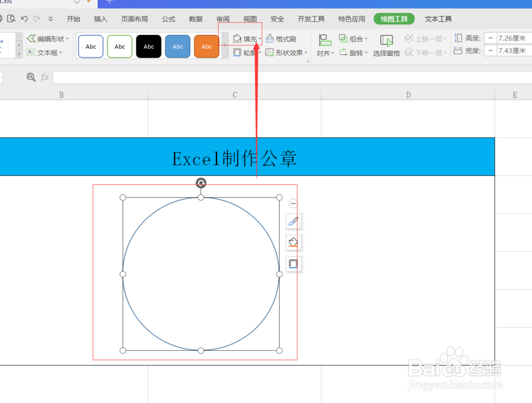This screenshot has width=532, height=403.
Task: Open the 选择窗格 selection pane
Action: point(387,45)
